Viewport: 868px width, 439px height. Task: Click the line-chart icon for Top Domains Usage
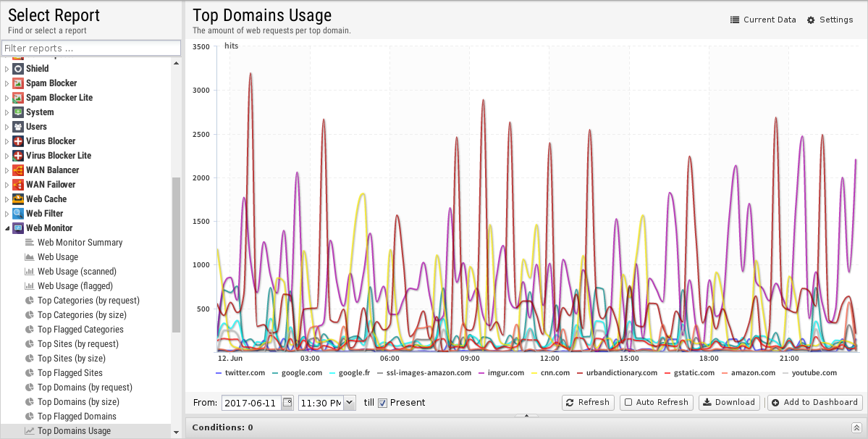[30, 431]
